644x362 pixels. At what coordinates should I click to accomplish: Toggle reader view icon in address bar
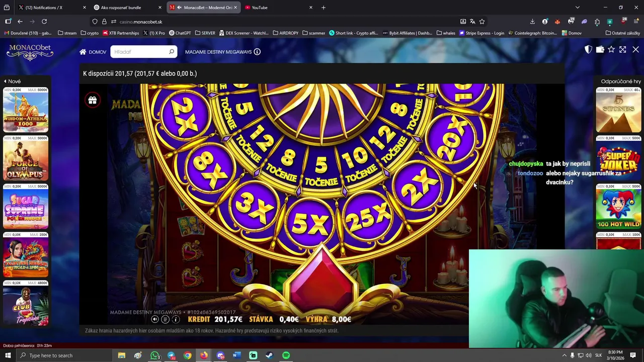463,22
